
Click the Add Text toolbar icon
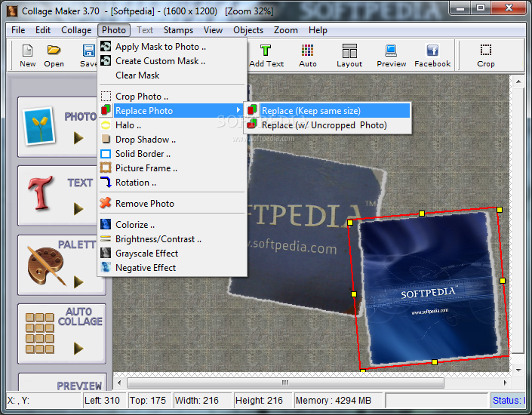coord(266,51)
